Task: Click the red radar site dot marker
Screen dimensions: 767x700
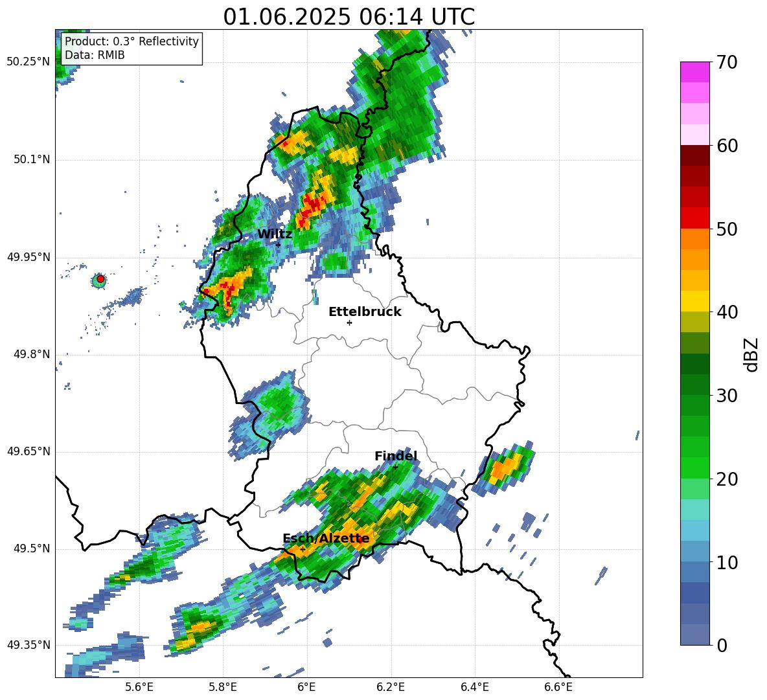Action: pyautogui.click(x=100, y=278)
